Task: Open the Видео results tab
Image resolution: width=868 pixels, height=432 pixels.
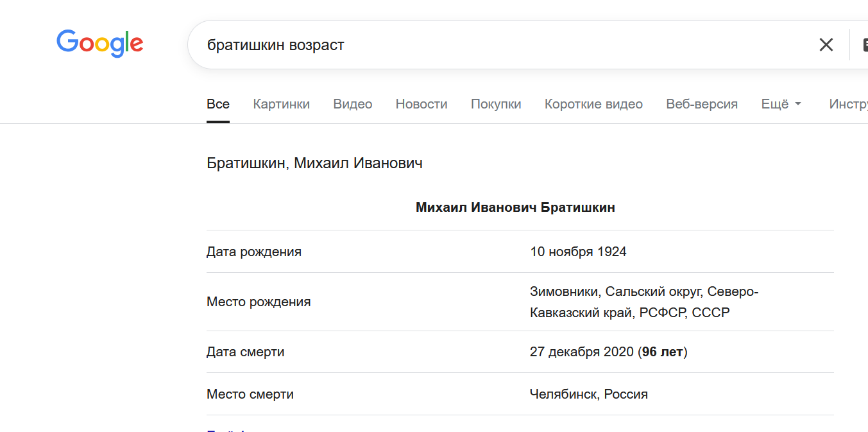Action: (352, 104)
